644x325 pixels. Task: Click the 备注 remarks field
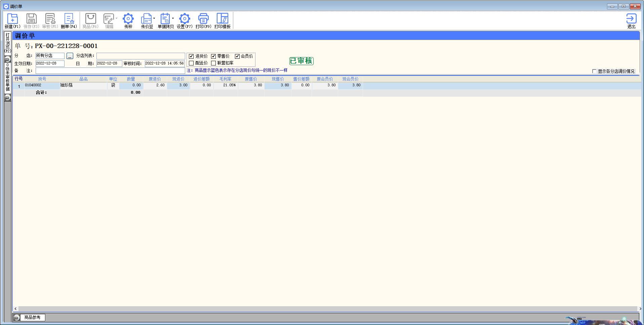coord(110,71)
